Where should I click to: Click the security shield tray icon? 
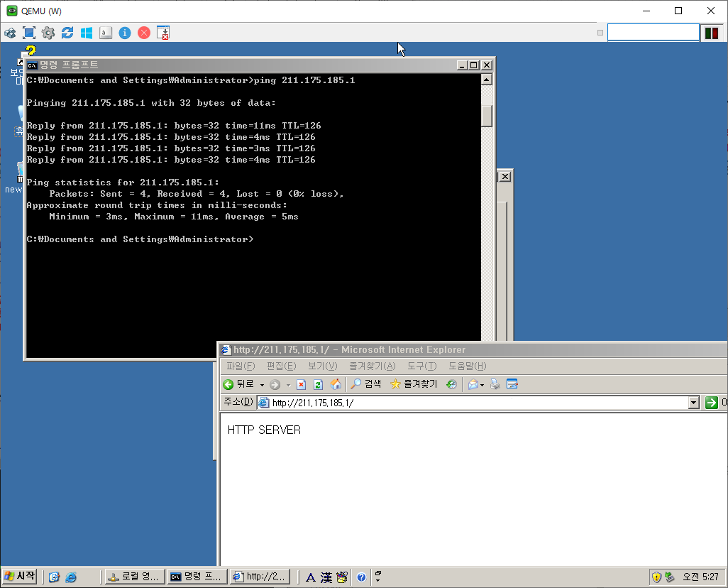point(656,577)
